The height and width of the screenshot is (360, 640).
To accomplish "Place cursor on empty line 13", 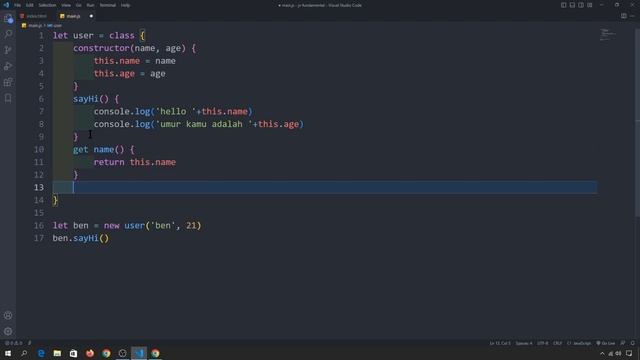I will point(324,187).
